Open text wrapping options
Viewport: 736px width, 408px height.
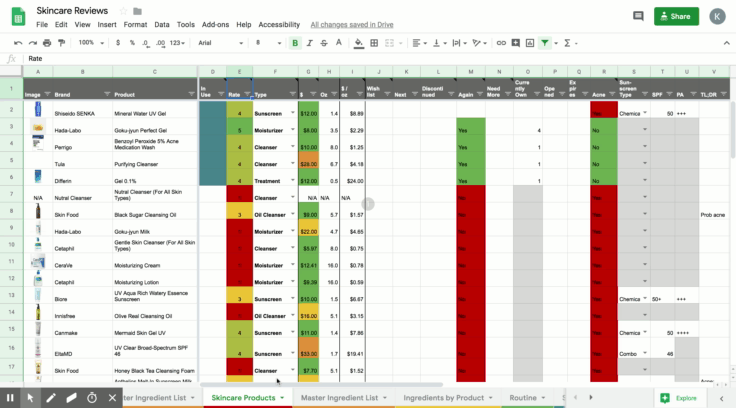459,43
